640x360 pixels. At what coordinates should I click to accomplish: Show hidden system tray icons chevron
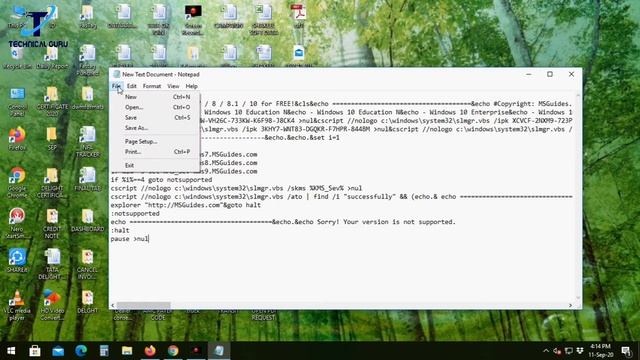tap(546, 351)
